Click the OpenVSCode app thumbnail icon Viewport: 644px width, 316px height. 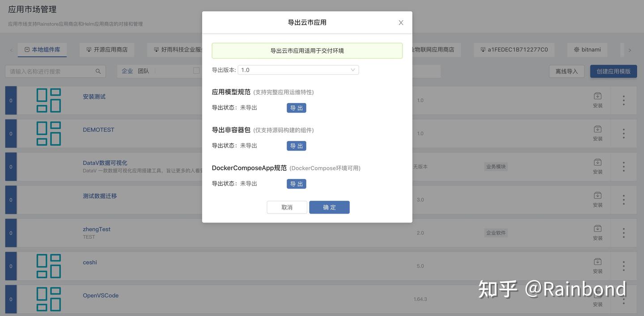49,299
